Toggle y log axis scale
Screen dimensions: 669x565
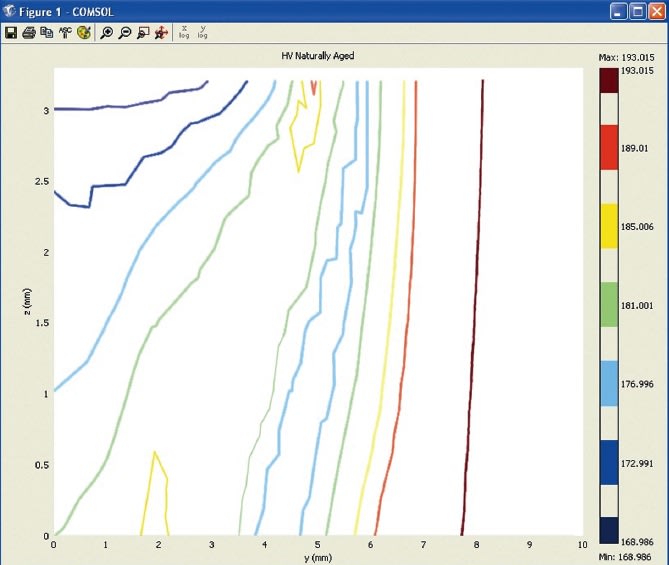coord(203,32)
